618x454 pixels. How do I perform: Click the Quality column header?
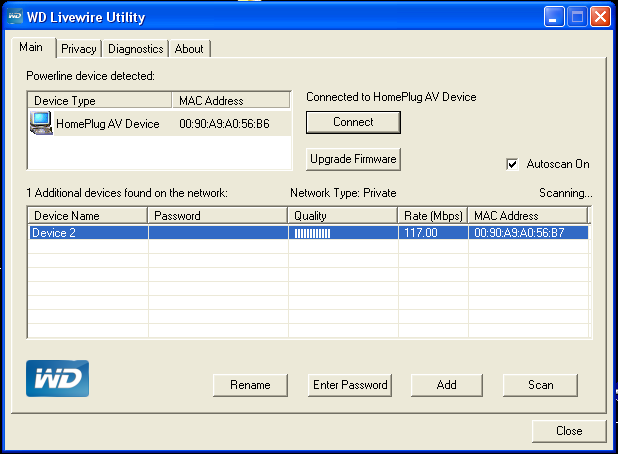click(x=343, y=216)
